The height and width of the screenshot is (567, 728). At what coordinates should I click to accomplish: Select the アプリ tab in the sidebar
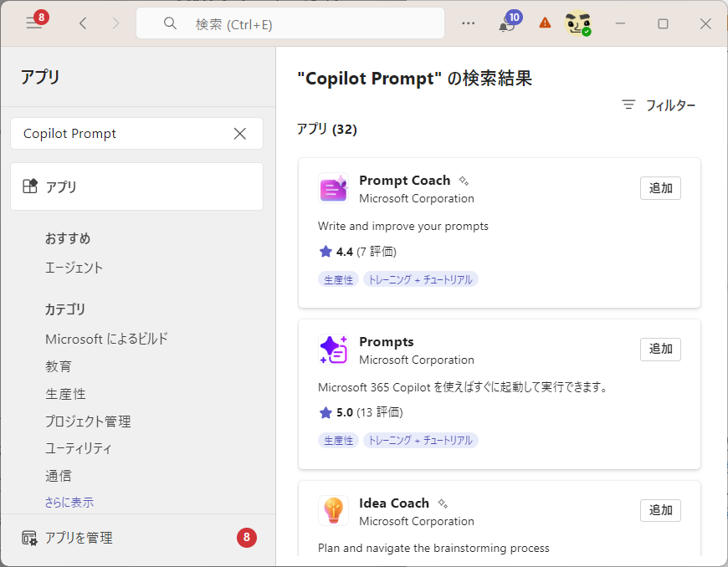pos(136,186)
